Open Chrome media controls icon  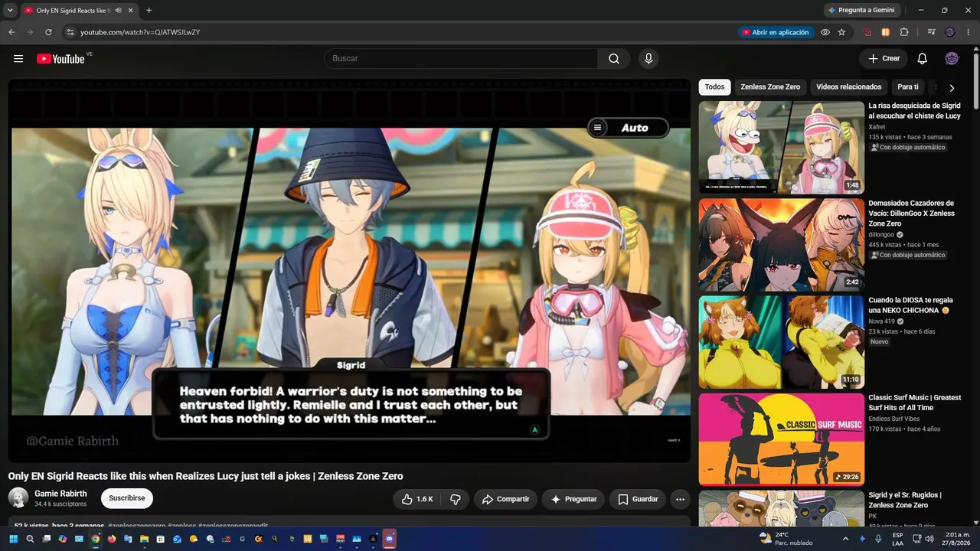tap(932, 32)
